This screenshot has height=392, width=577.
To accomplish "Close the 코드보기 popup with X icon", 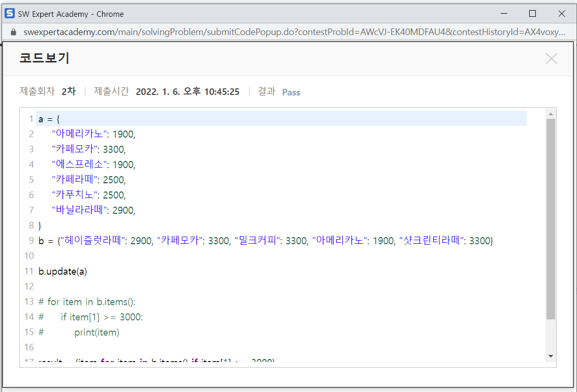I will tap(551, 58).
